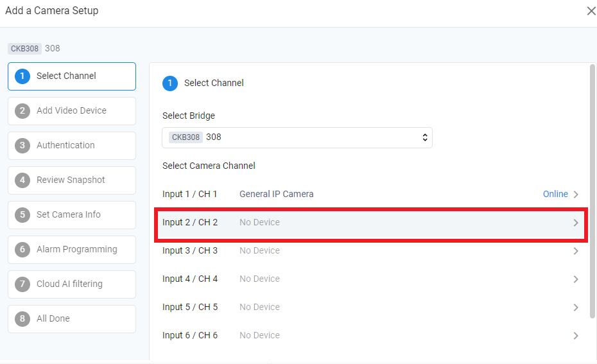This screenshot has width=597, height=364.
Task: Open the Authentication step
Action: [72, 146]
